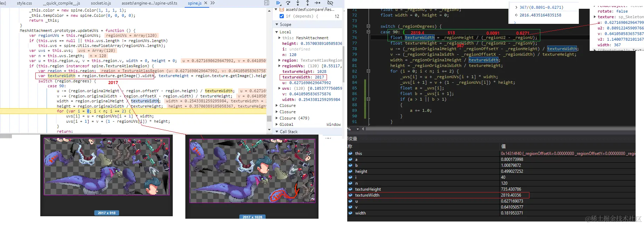This screenshot has height=225, width=644.
Task: Click the textureHeight value 735.430786
Action: (x=511, y=189)
